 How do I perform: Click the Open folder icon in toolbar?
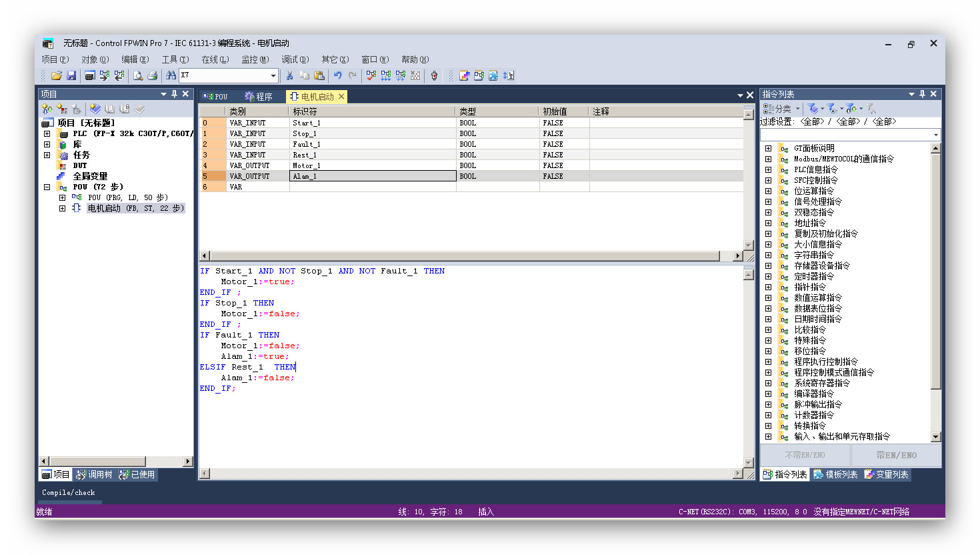[x=57, y=76]
